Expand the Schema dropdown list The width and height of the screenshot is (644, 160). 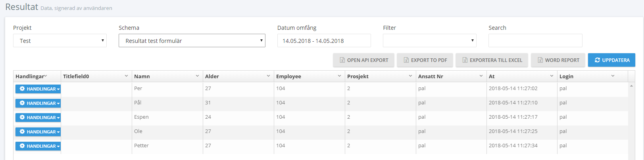pos(192,40)
